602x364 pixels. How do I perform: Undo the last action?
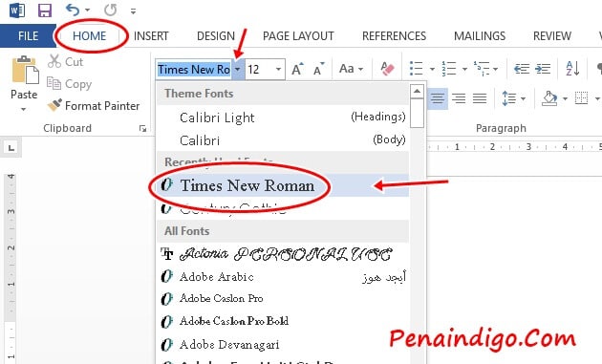click(x=73, y=10)
